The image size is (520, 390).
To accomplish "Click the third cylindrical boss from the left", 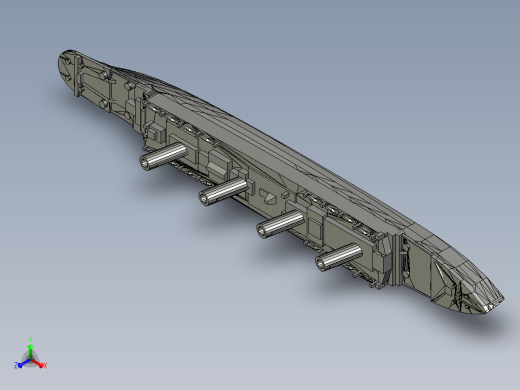I will pos(280,224).
